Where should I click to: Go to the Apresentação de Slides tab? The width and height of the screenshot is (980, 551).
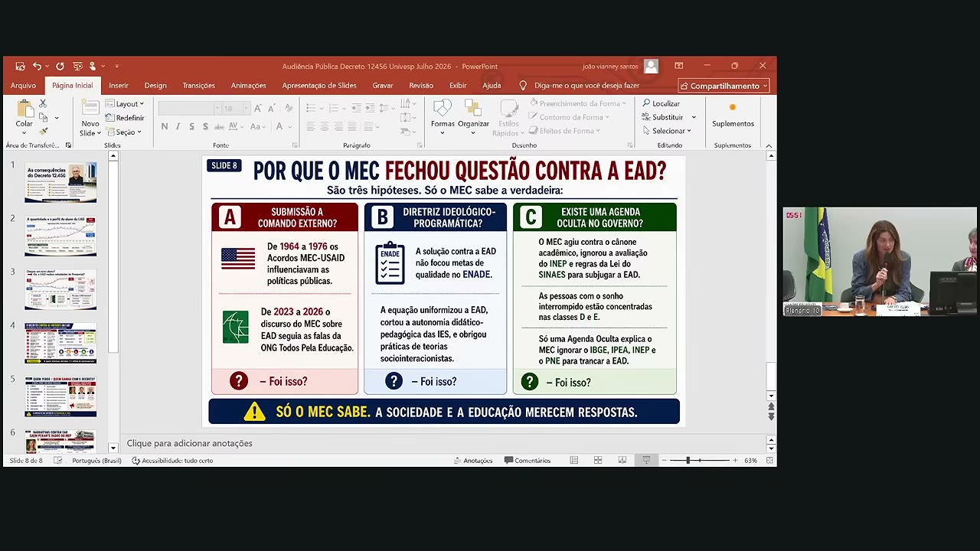click(x=319, y=86)
